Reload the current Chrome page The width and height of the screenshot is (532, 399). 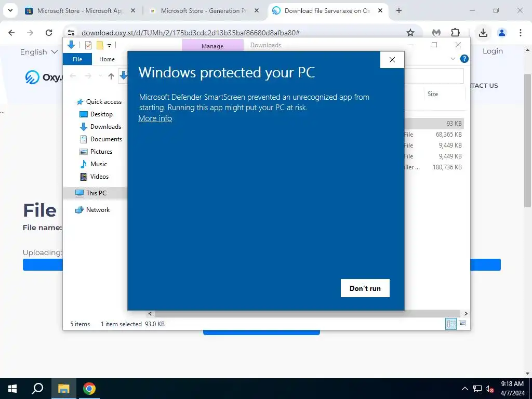pyautogui.click(x=49, y=33)
